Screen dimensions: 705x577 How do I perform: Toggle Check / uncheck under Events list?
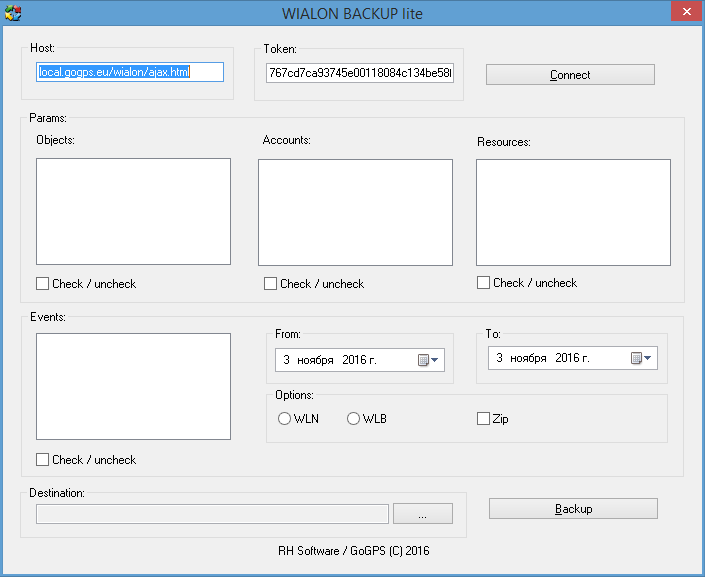click(43, 460)
